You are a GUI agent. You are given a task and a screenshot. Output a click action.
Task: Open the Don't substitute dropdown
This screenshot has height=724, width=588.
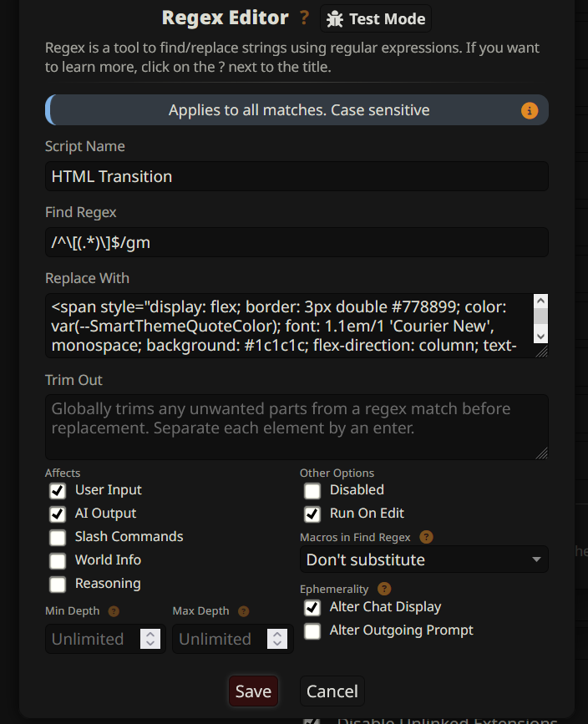[x=424, y=559]
